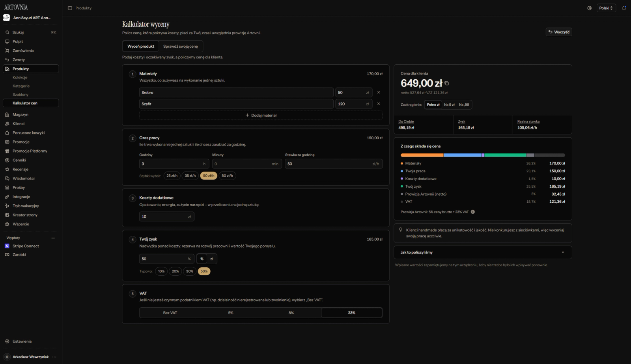Collapse the sidebar panel icon

(70, 8)
